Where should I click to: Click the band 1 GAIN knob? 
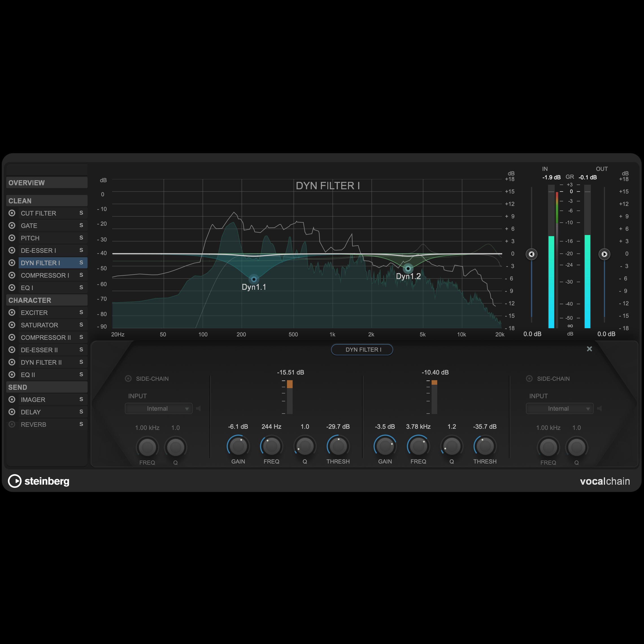pyautogui.click(x=238, y=447)
